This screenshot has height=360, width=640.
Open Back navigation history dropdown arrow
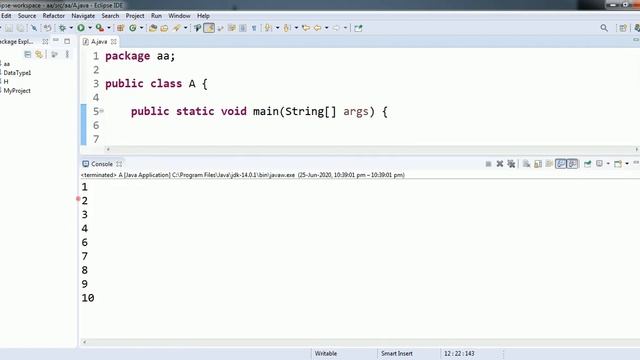(327, 28)
